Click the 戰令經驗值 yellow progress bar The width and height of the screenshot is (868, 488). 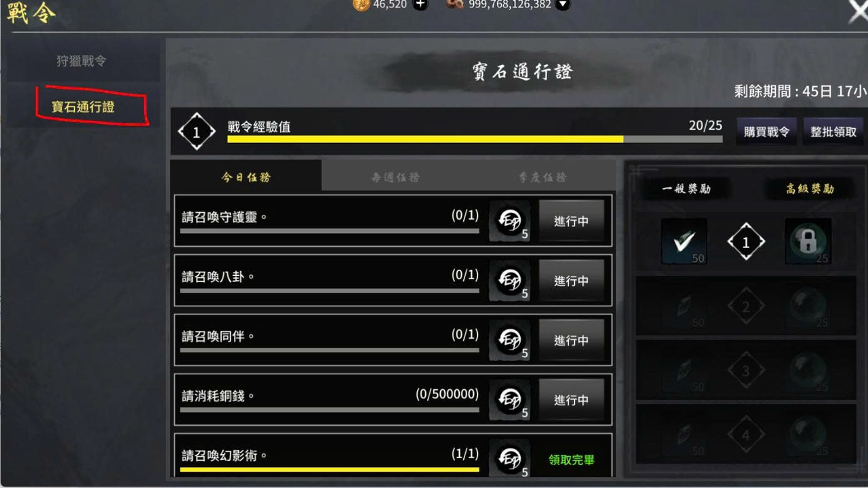(475, 139)
